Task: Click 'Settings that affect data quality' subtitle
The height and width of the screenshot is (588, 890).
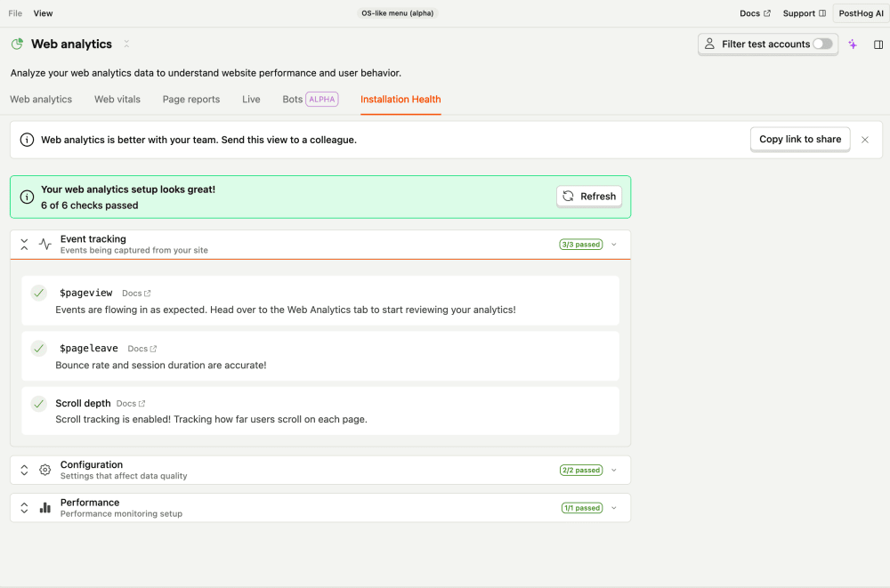Action: (124, 476)
